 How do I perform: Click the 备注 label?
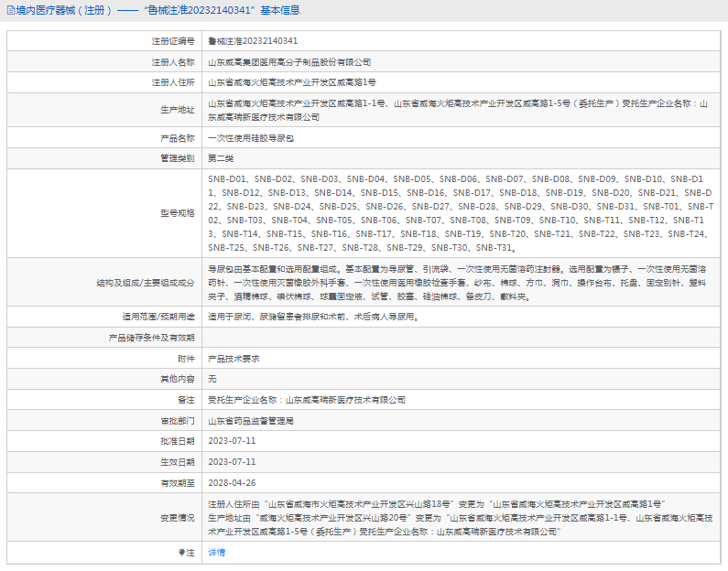[186, 400]
